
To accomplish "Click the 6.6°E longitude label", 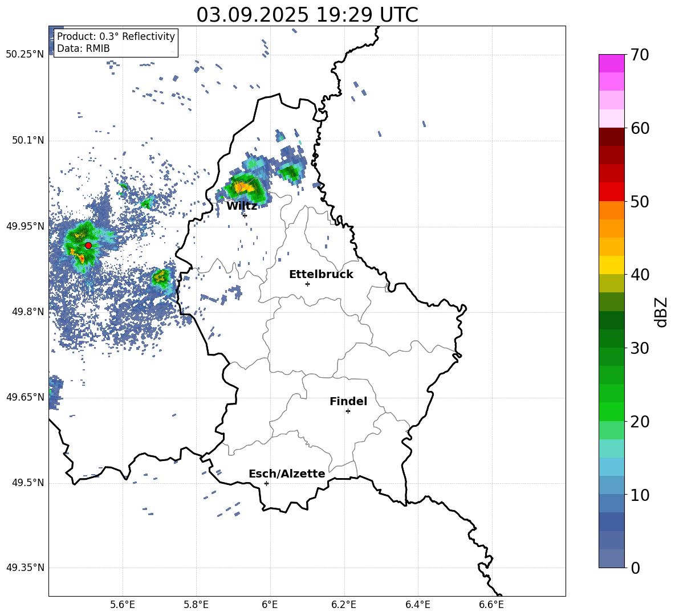I will point(491,605).
